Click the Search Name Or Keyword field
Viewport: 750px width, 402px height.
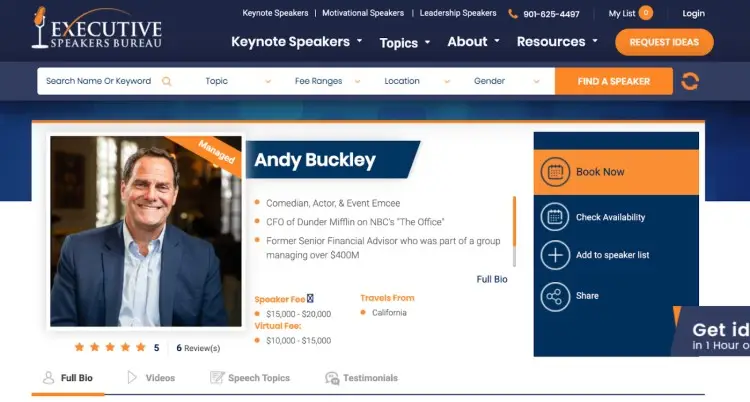click(99, 81)
